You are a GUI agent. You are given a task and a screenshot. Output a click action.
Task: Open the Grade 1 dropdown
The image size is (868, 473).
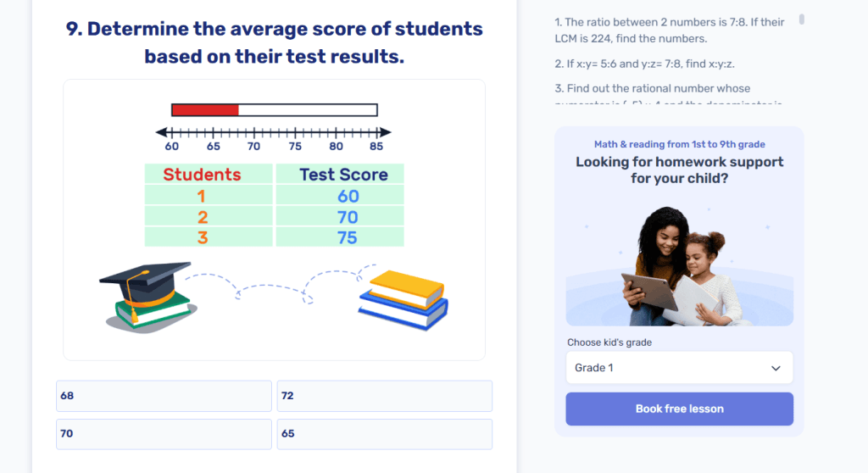pyautogui.click(x=678, y=368)
